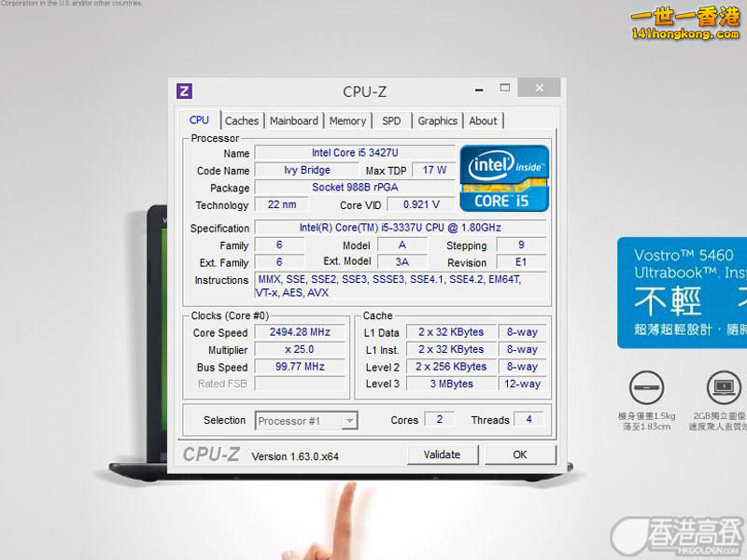Click the Intel Core i5 logo
747x560 pixels.
[503, 176]
